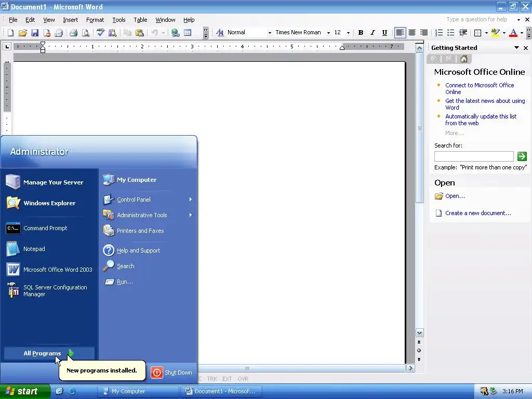Image resolution: width=532 pixels, height=399 pixels.
Task: Open the Insert menu
Action: pyautogui.click(x=70, y=20)
